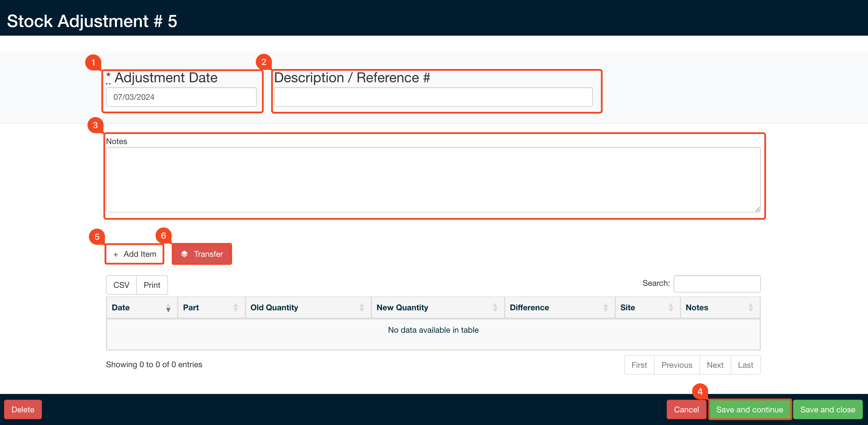868x425 pixels.
Task: Delete this stock adjustment
Action: click(23, 409)
